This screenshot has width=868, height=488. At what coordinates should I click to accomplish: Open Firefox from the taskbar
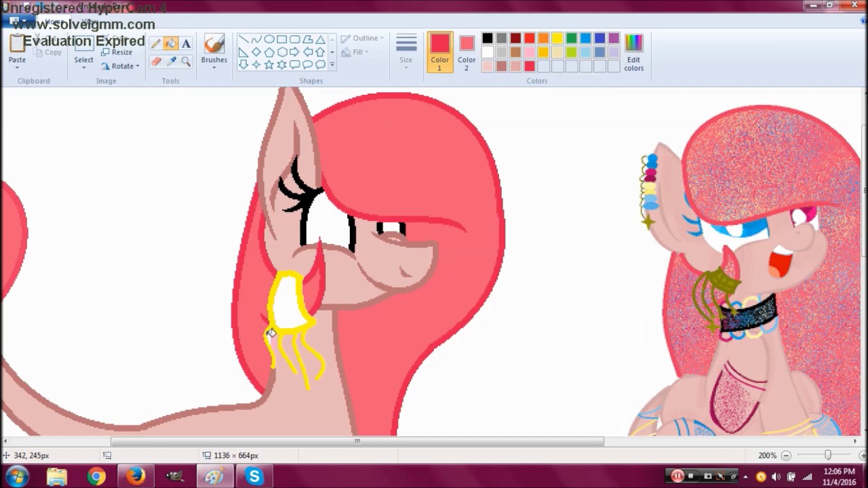click(x=136, y=476)
